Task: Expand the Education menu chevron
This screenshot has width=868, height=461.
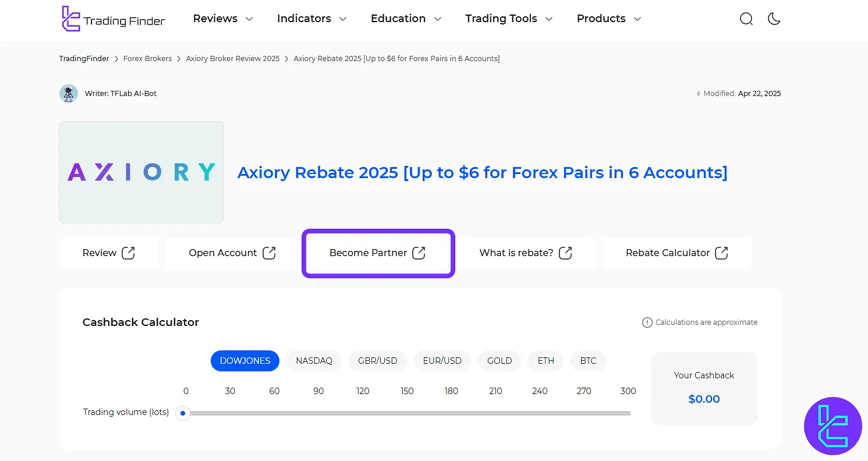Action: tap(438, 19)
